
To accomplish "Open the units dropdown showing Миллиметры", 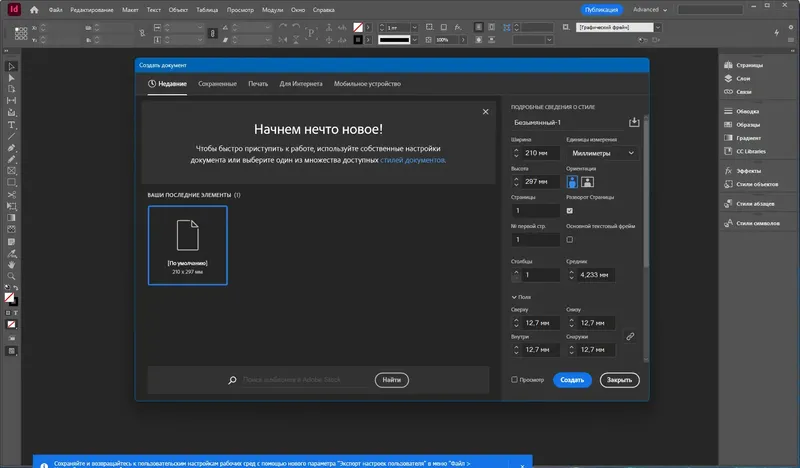I will pos(602,153).
